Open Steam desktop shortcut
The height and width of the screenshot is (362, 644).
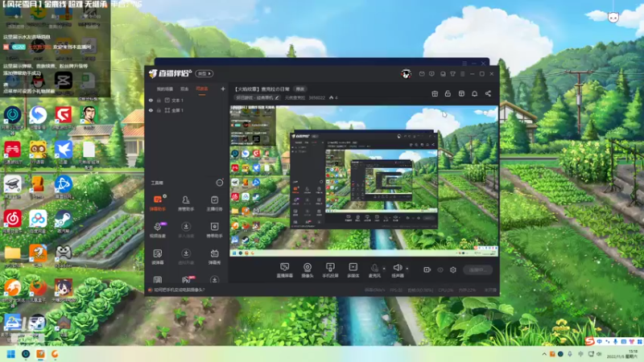pyautogui.click(x=64, y=222)
